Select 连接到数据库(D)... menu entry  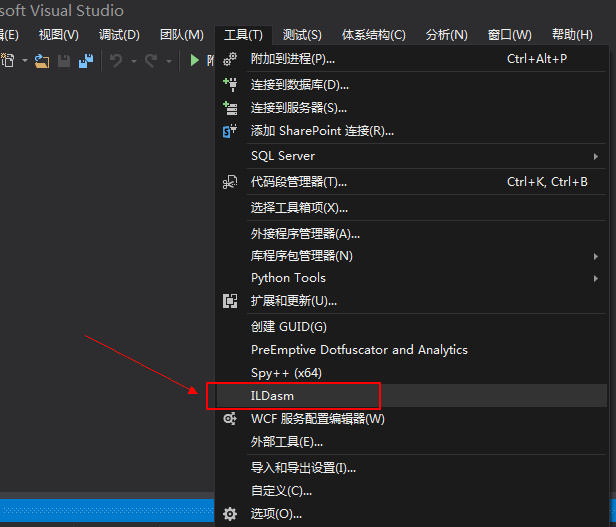(411, 85)
